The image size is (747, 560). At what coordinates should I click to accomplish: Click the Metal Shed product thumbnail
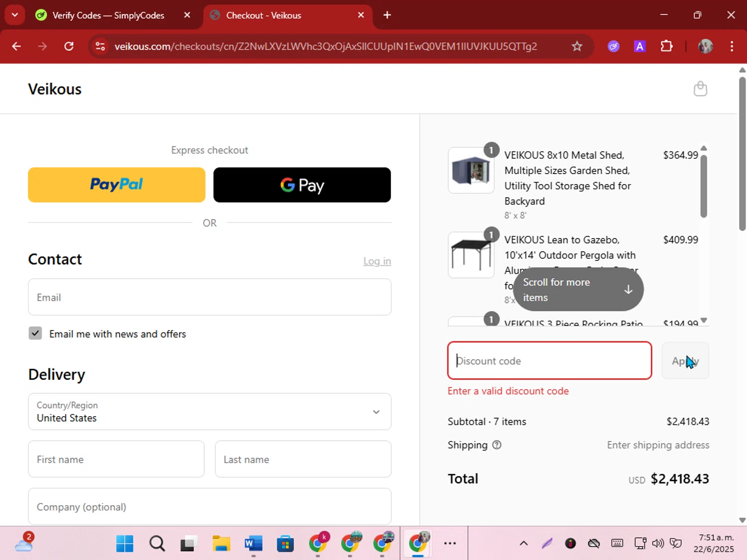[471, 170]
